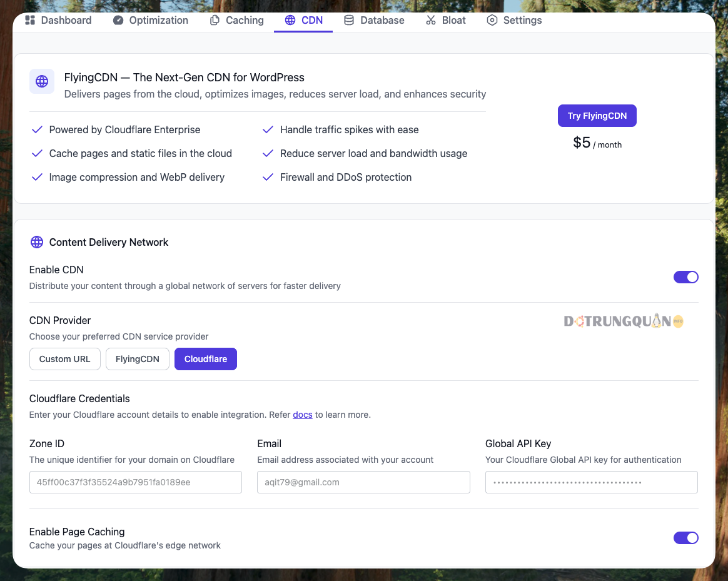Click the Optimization speedometer icon
728x581 pixels.
[x=118, y=20]
